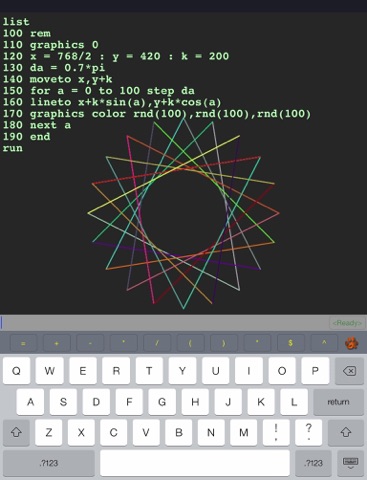Tap the W key
Viewport: 367px width, 480px height.
(x=49, y=371)
